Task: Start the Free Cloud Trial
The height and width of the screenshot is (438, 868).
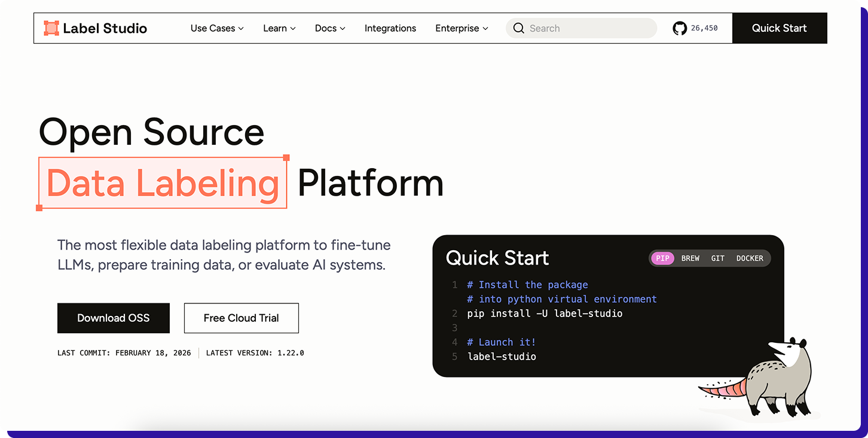Action: click(242, 318)
